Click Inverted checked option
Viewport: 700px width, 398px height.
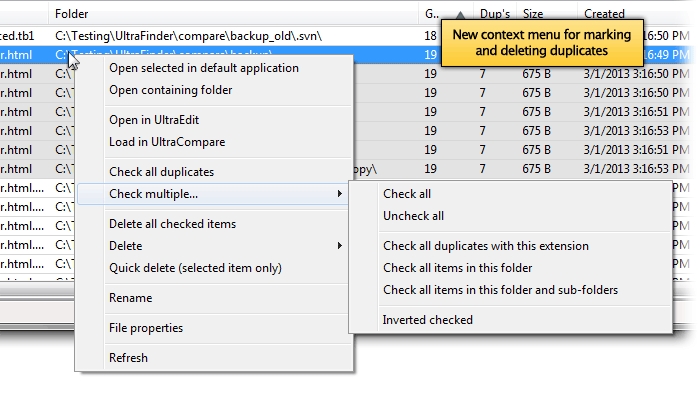pos(428,320)
